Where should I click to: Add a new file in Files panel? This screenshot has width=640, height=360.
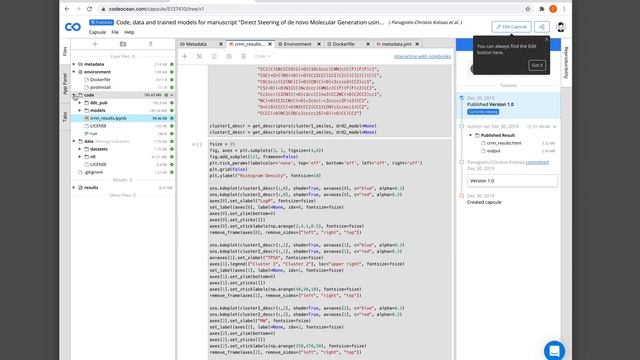[x=95, y=44]
